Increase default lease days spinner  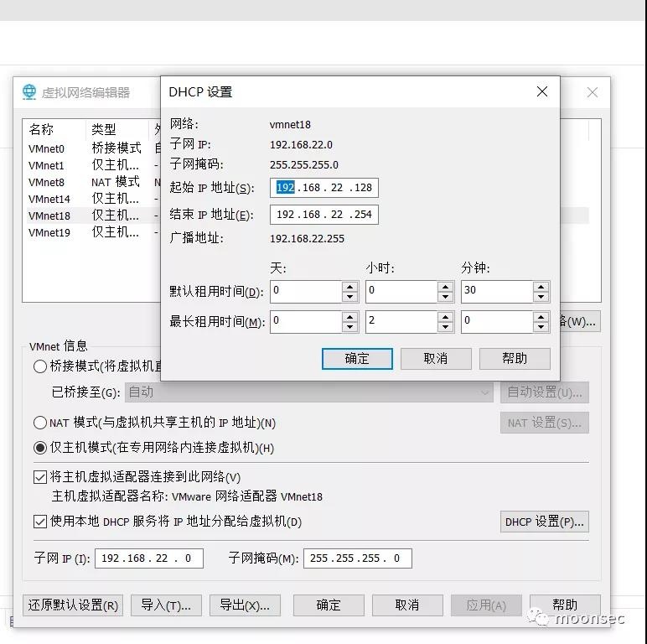(x=350, y=287)
